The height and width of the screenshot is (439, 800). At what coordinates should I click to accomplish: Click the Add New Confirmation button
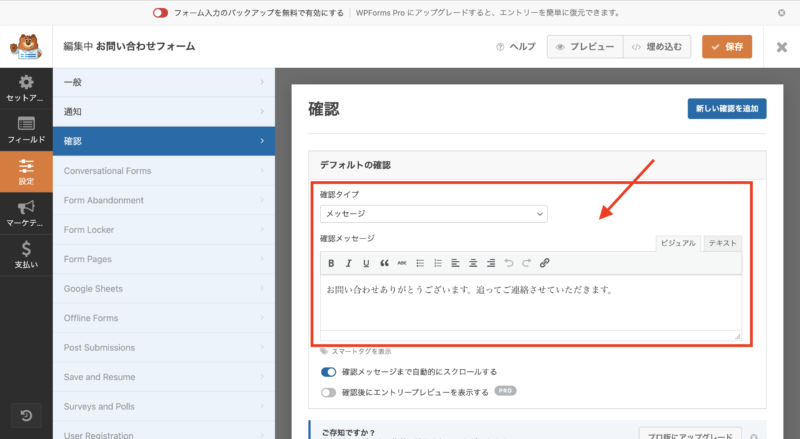pyautogui.click(x=727, y=109)
